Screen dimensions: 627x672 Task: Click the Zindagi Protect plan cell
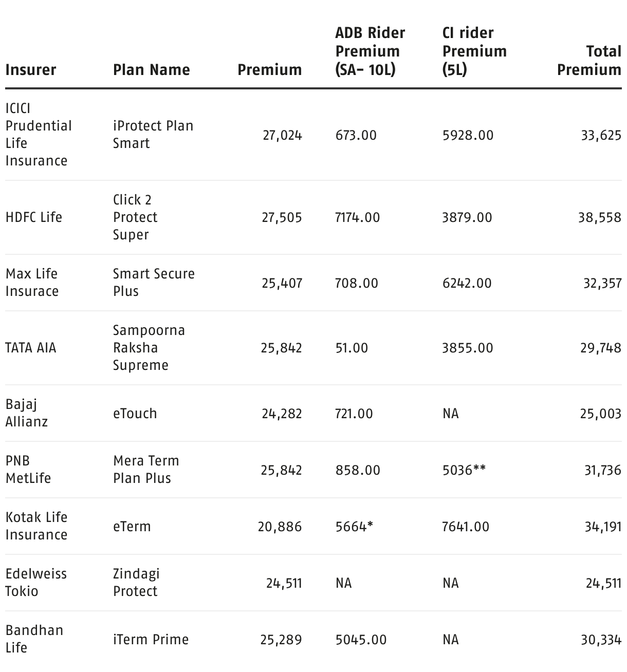[x=136, y=582]
